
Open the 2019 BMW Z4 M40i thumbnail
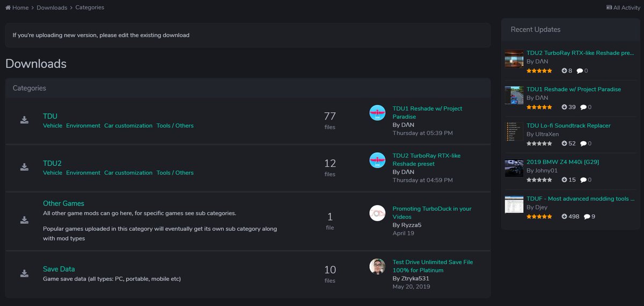[x=514, y=168]
